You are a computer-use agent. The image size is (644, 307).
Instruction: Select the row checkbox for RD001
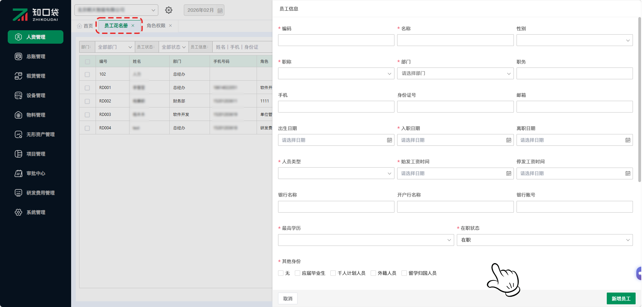point(87,88)
